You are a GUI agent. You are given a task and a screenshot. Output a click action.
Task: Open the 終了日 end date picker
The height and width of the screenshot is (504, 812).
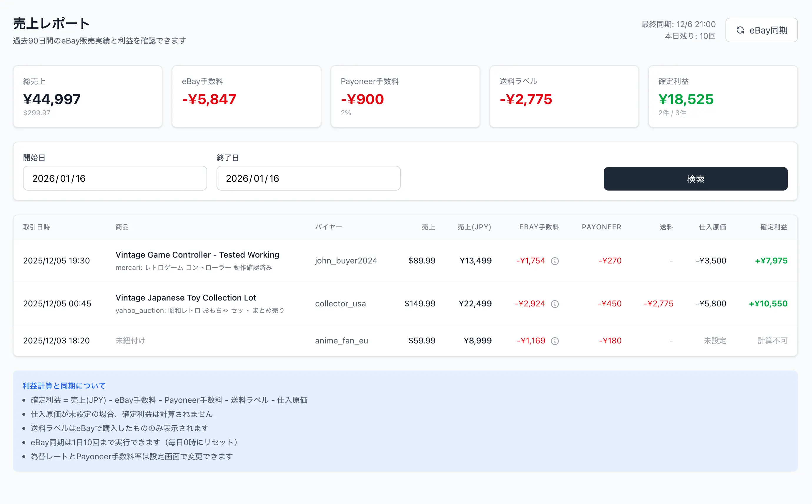pos(308,178)
